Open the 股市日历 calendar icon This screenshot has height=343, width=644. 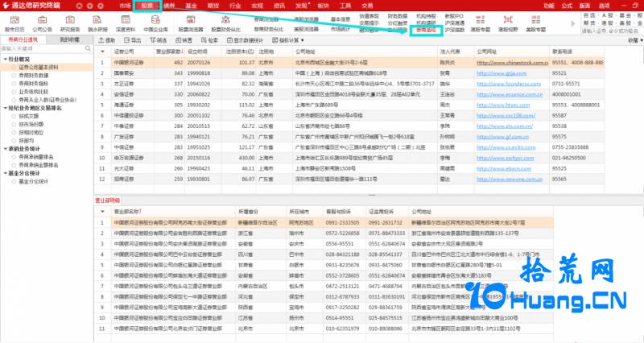(14, 20)
